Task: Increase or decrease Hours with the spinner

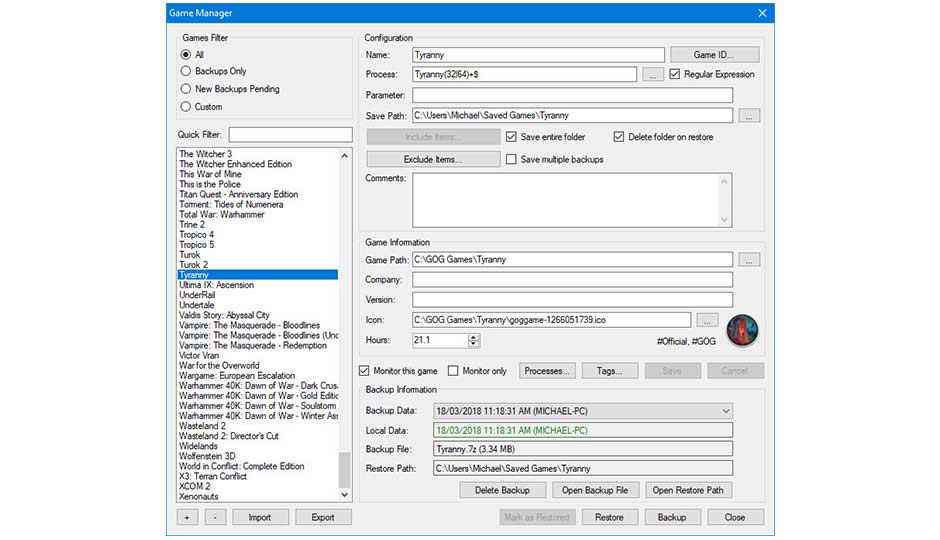Action: tap(474, 340)
